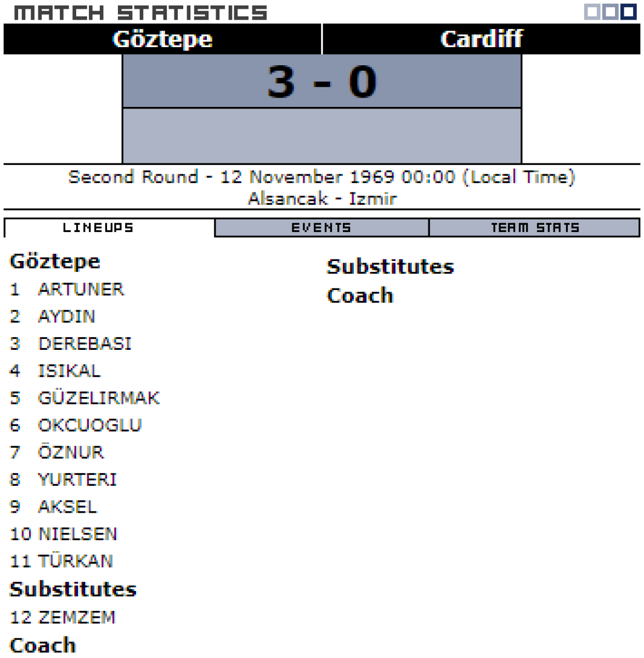Click player AYDIN in the lineup

[x=66, y=316]
